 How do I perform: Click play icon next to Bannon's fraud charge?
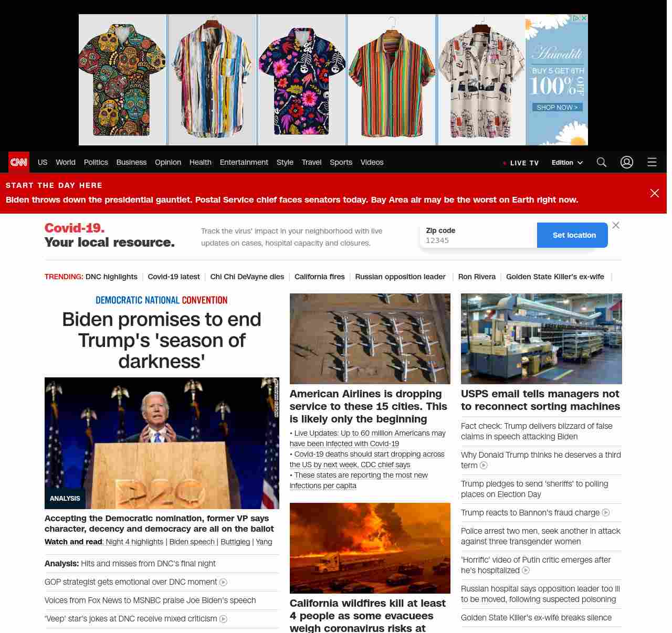point(606,512)
